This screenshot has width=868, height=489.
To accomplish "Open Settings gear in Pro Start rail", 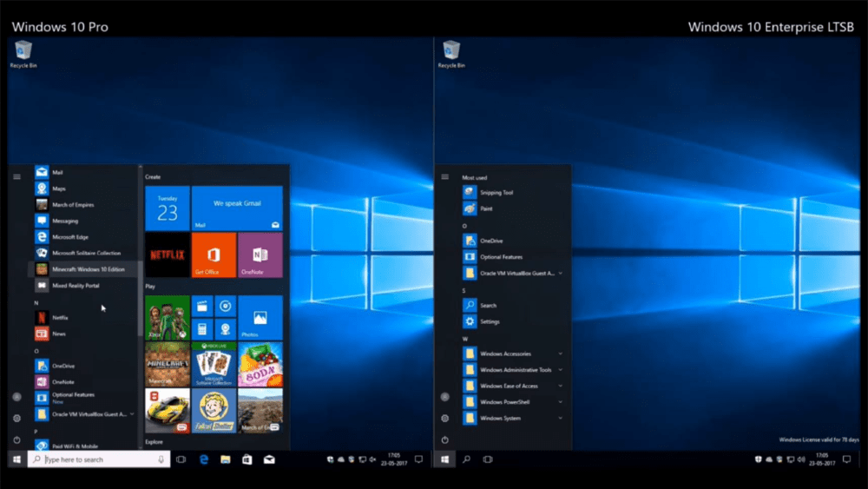I will 16,418.
